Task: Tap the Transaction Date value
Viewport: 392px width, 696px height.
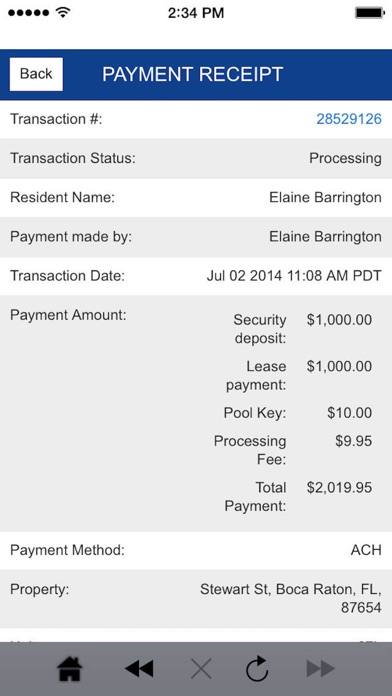Action: [294, 276]
